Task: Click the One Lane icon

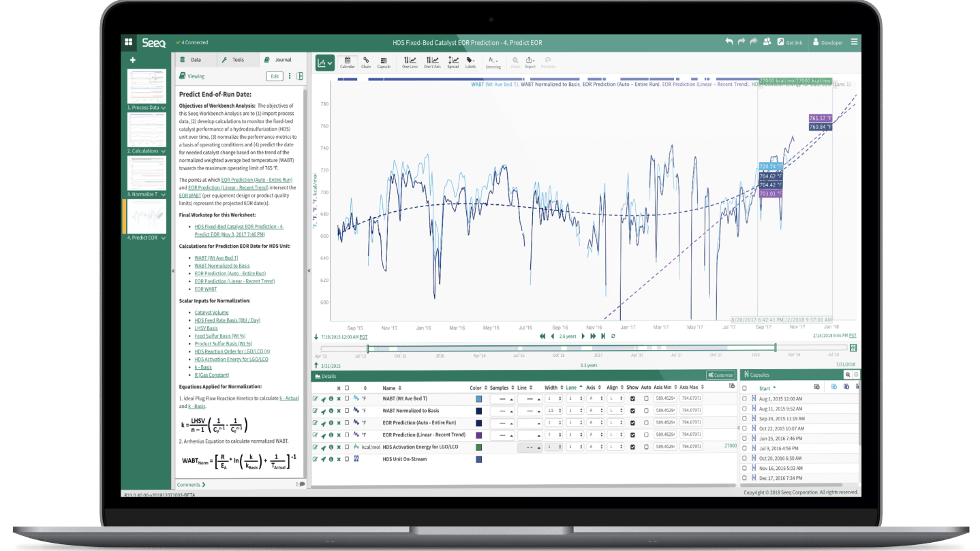Action: tap(410, 62)
